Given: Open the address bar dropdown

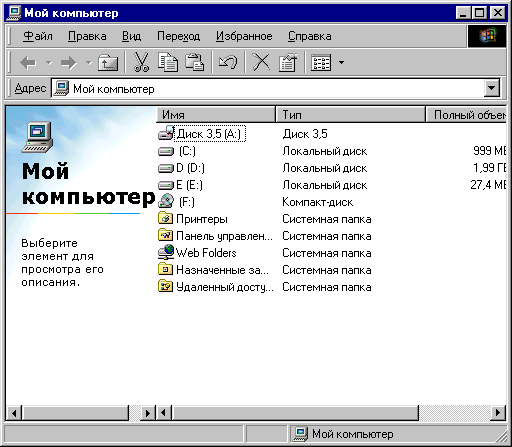Looking at the screenshot, I should pos(492,88).
